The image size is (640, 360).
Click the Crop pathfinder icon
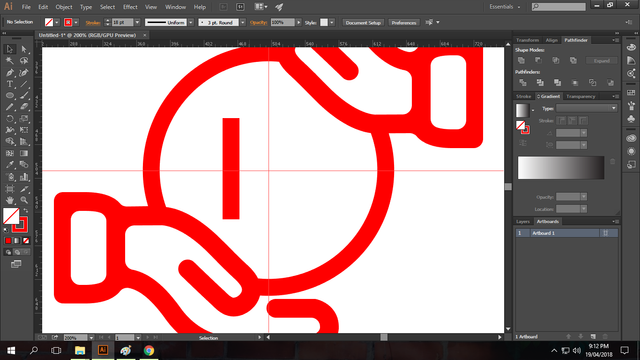(x=575, y=83)
